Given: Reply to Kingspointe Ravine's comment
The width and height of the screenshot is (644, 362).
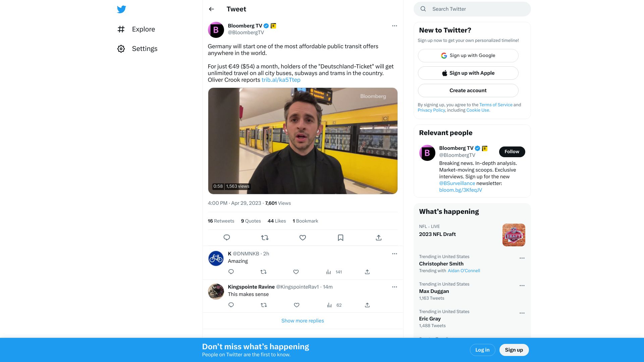Looking at the screenshot, I should 231,305.
